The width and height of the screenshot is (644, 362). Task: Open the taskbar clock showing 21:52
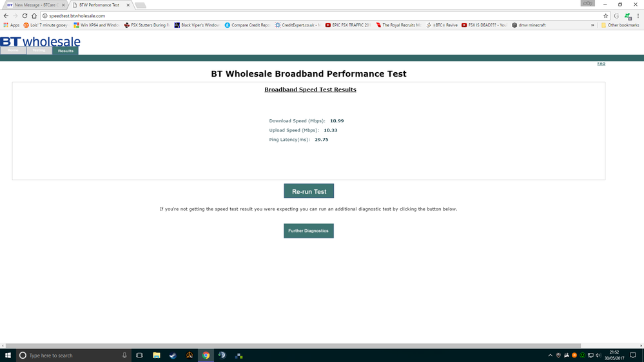pos(614,356)
